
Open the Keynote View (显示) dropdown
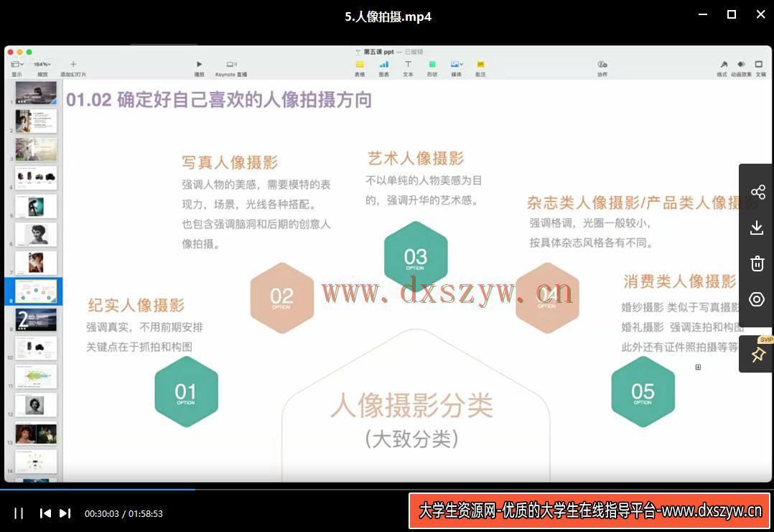[17, 67]
